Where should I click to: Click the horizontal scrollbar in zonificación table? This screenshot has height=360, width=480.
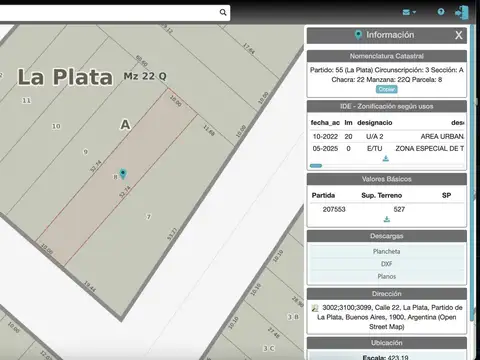(x=316, y=166)
